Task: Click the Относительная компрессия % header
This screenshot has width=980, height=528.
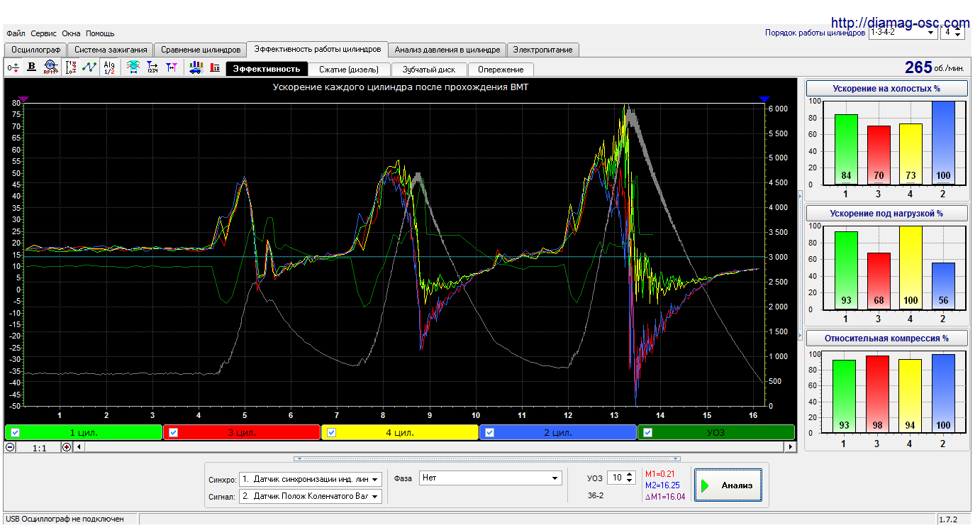Action: (886, 338)
